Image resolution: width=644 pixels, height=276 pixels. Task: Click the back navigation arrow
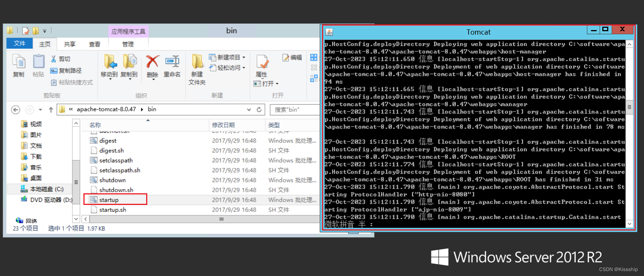(15, 109)
